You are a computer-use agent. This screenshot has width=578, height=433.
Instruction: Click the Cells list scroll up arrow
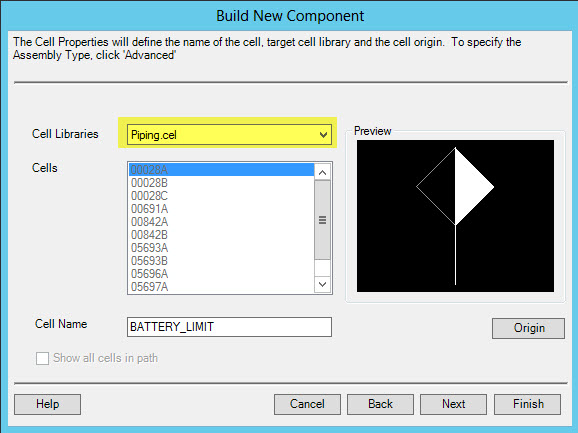[x=323, y=172]
